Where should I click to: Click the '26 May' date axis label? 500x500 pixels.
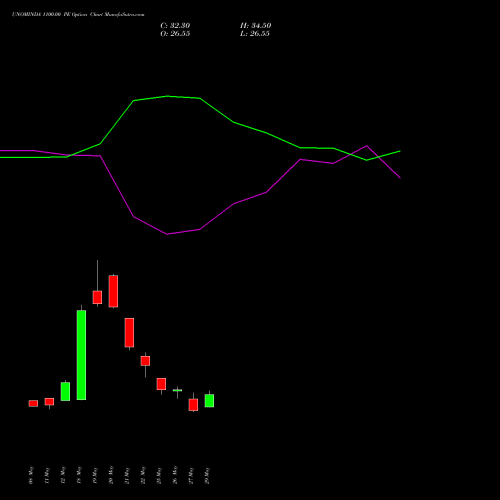pyautogui.click(x=175, y=475)
